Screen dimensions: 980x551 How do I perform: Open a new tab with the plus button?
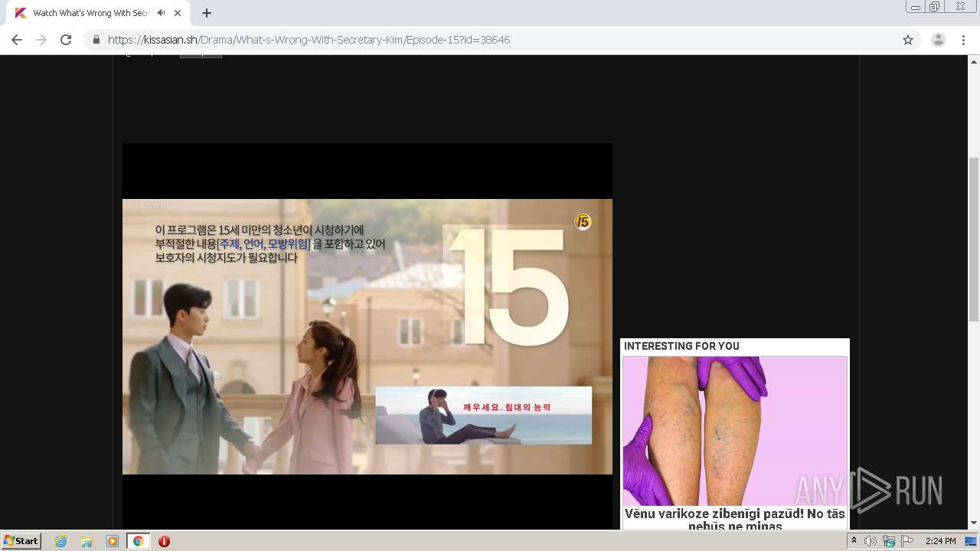207,13
